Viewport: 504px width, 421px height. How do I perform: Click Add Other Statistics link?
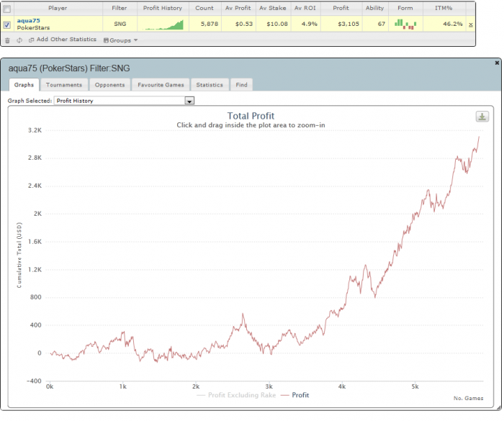pos(66,39)
